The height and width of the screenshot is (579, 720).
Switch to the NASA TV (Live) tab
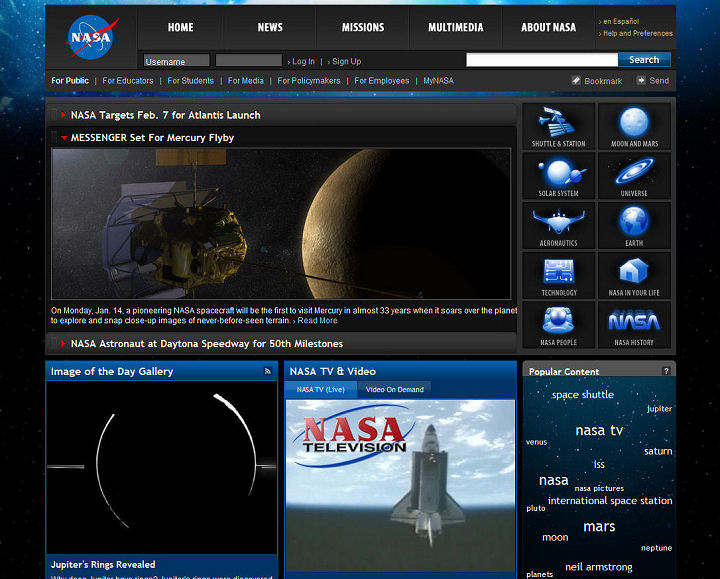click(321, 389)
